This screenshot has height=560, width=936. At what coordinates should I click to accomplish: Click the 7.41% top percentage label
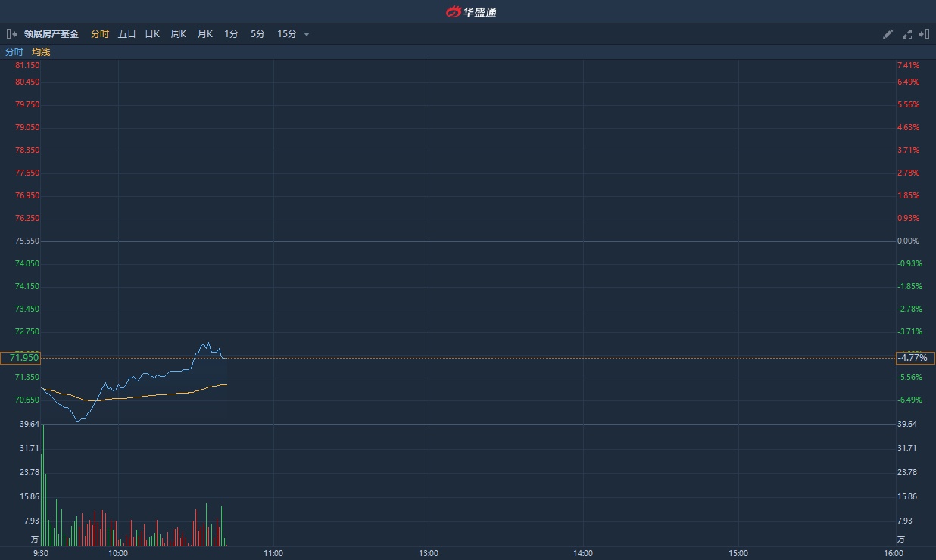coord(908,65)
